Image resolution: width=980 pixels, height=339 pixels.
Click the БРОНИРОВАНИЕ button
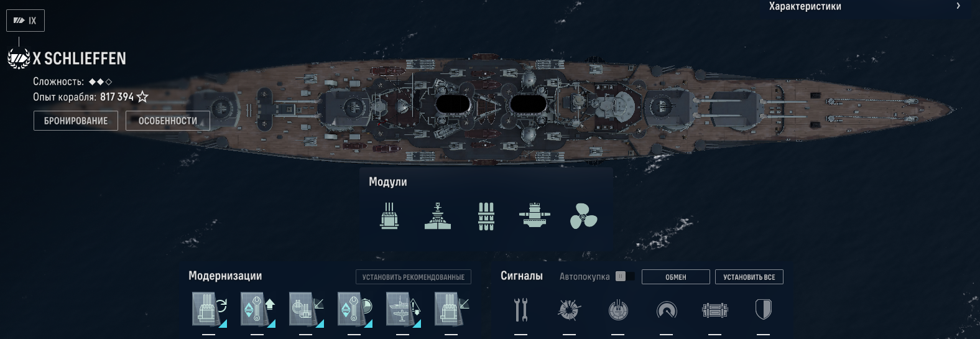76,121
